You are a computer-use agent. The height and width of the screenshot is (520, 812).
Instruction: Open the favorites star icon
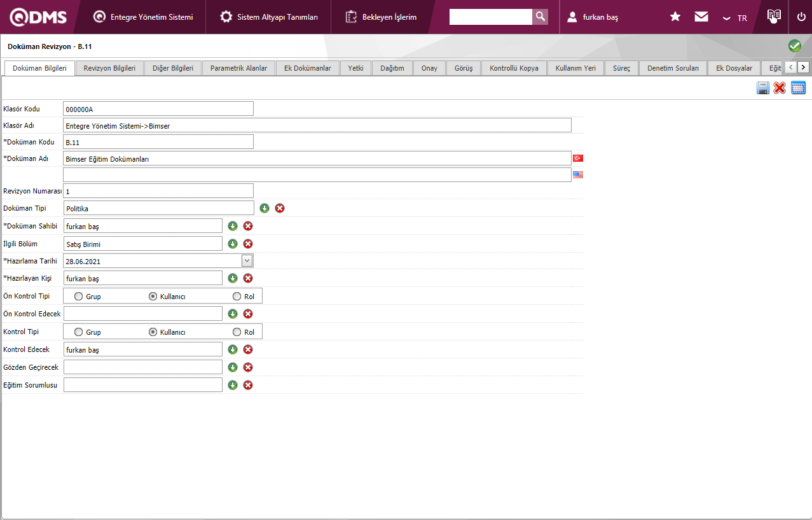675,17
